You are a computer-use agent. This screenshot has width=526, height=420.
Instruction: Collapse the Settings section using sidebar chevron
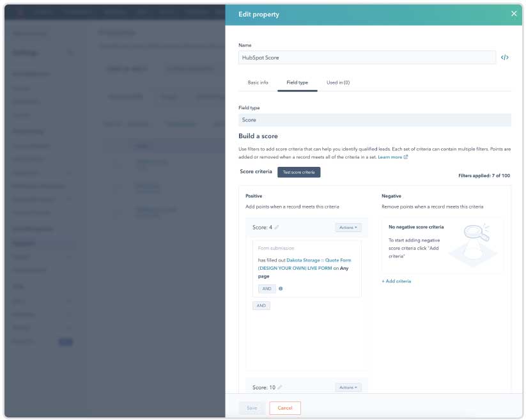[x=72, y=52]
